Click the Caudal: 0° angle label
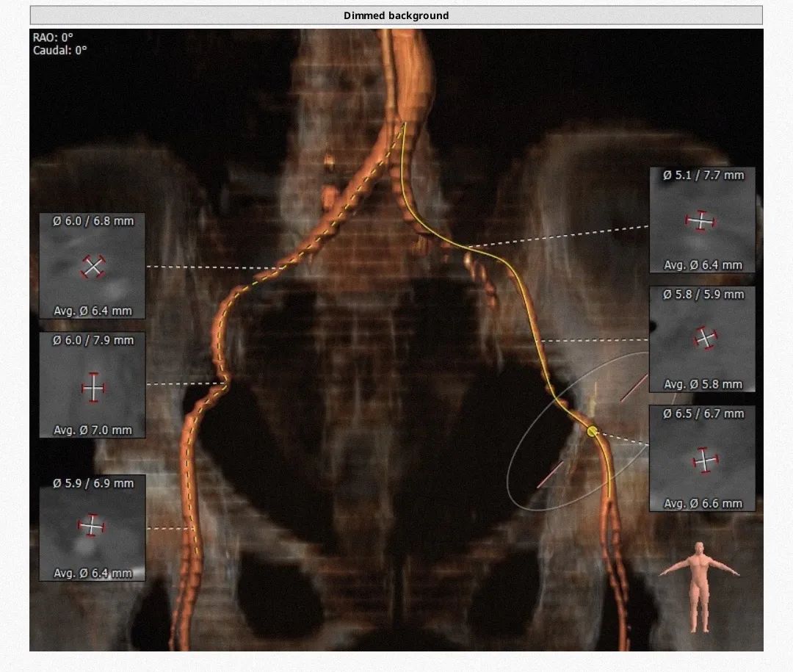This screenshot has width=793, height=672. pos(59,51)
